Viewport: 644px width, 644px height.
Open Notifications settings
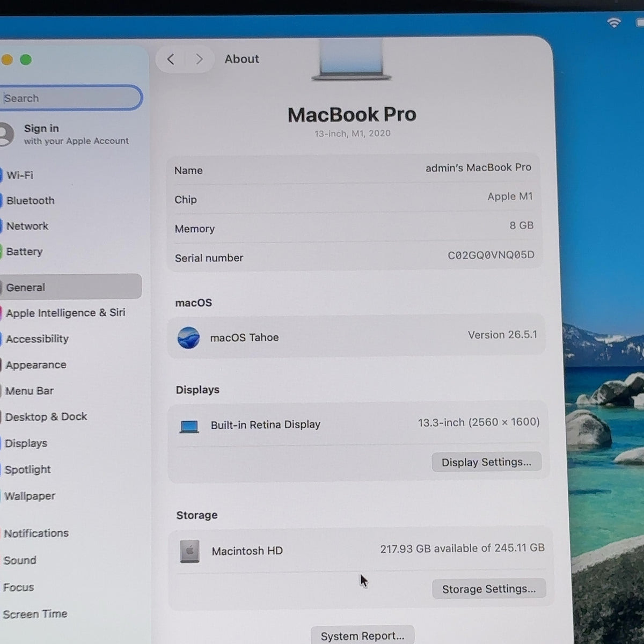[x=36, y=533]
